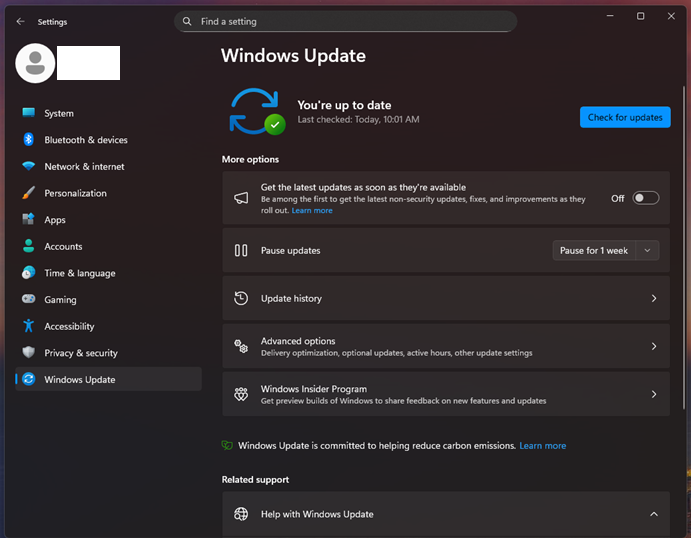Click the Privacy & security shield icon

click(29, 352)
